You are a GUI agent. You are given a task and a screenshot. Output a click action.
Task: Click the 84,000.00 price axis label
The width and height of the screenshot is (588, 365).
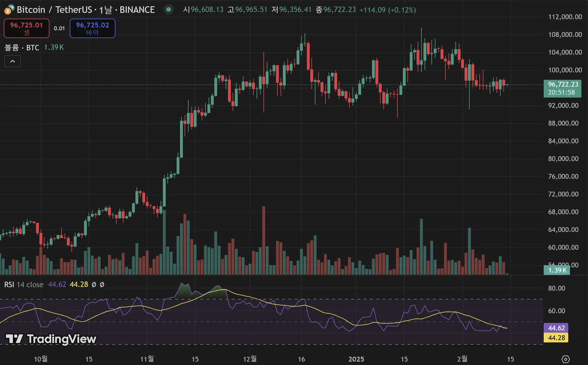point(563,141)
